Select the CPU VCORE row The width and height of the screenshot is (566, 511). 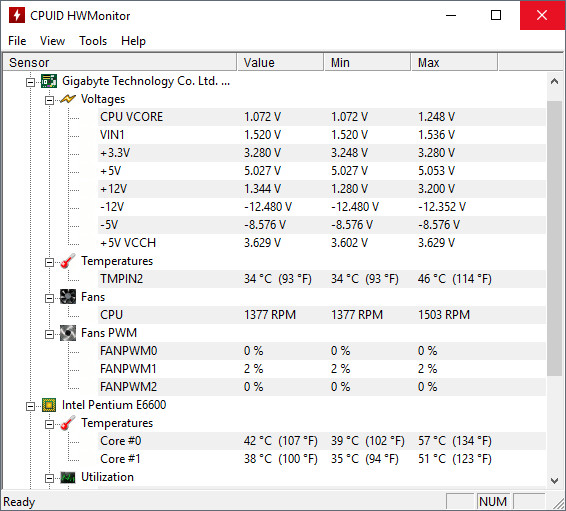pyautogui.click(x=322, y=117)
